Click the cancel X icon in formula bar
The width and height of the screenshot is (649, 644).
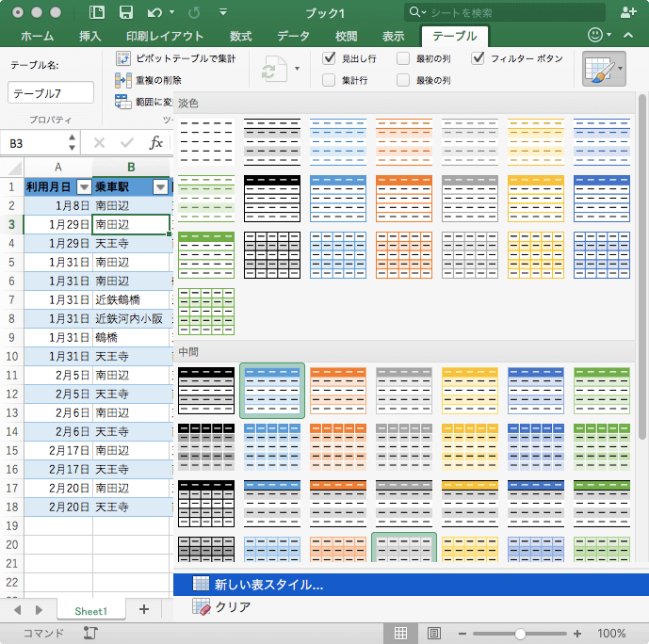tap(99, 143)
